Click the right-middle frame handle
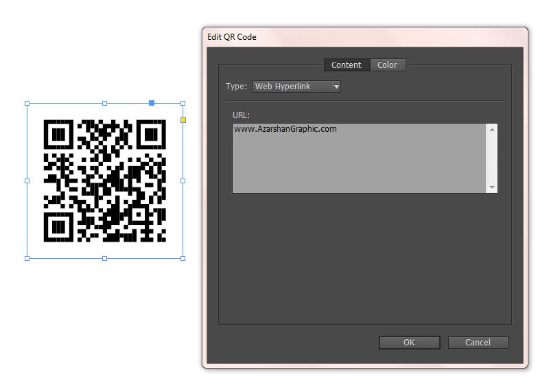 183,181
